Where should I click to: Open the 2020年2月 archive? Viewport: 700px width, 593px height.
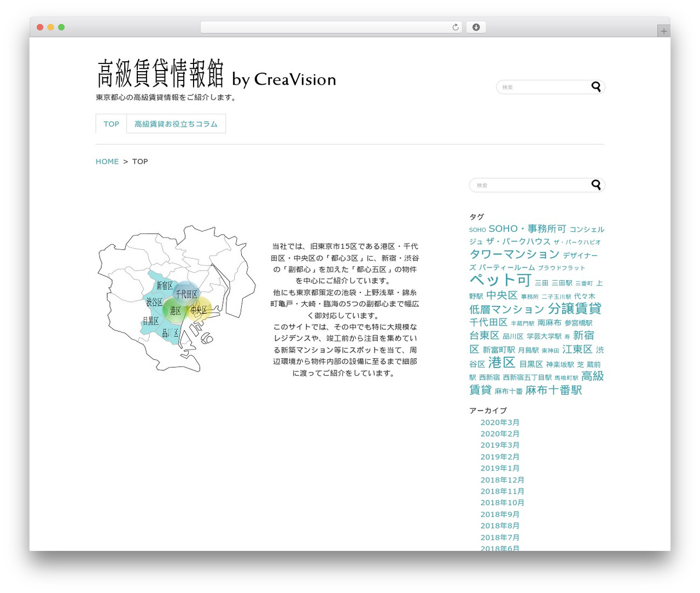pyautogui.click(x=500, y=434)
